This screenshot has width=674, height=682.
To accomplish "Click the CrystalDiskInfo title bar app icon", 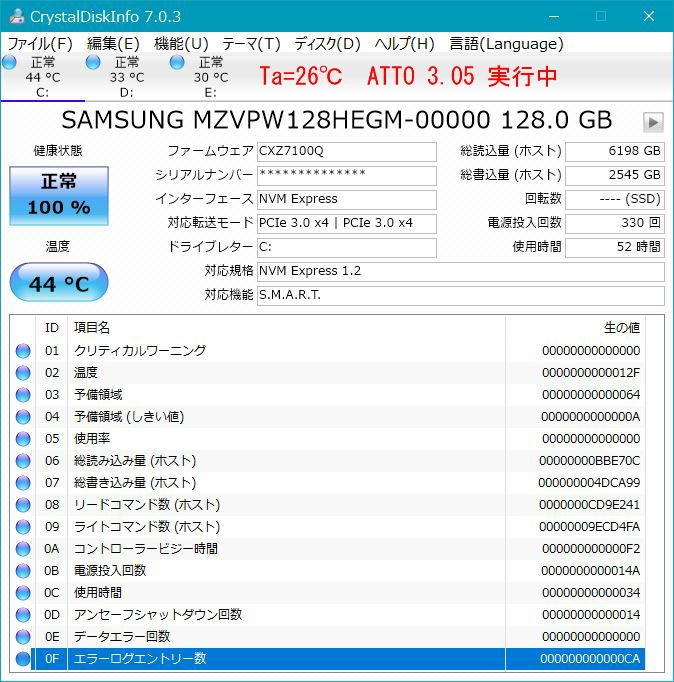I will [x=16, y=16].
